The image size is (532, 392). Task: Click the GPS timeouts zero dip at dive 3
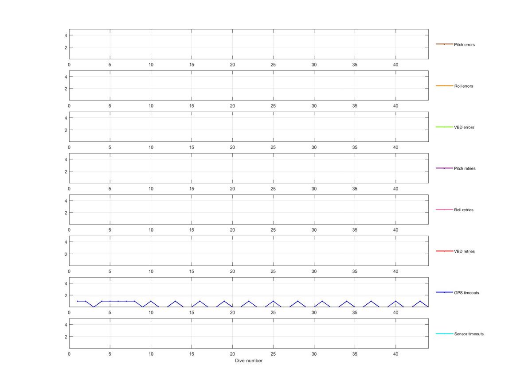tap(94, 307)
